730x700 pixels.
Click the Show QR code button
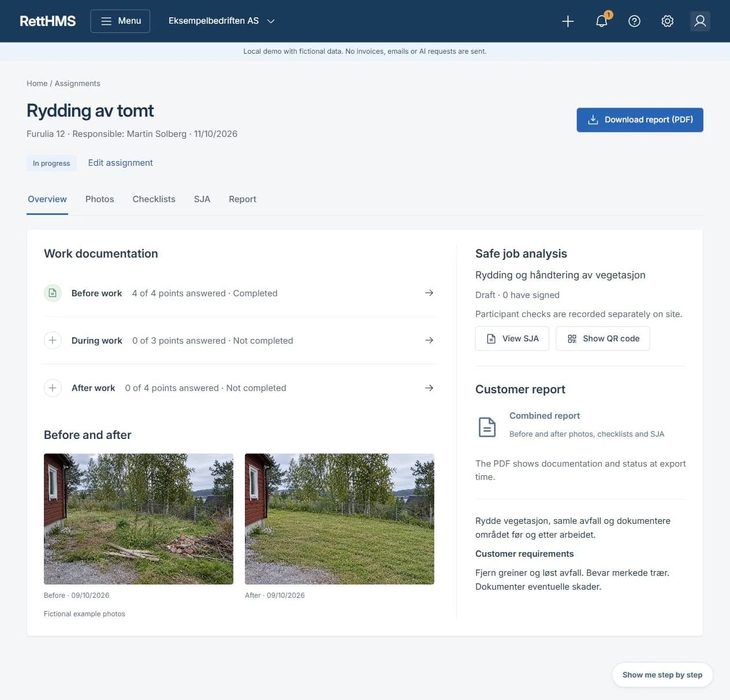point(603,338)
